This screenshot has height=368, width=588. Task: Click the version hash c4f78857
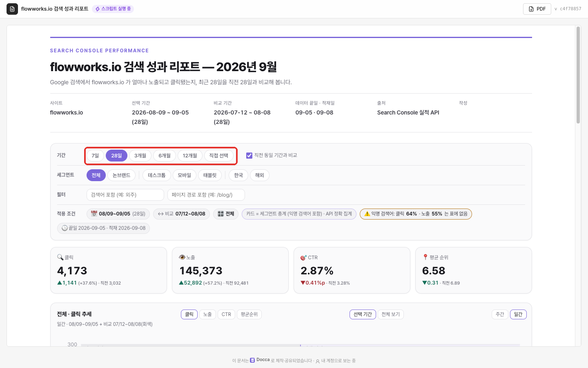coord(570,9)
